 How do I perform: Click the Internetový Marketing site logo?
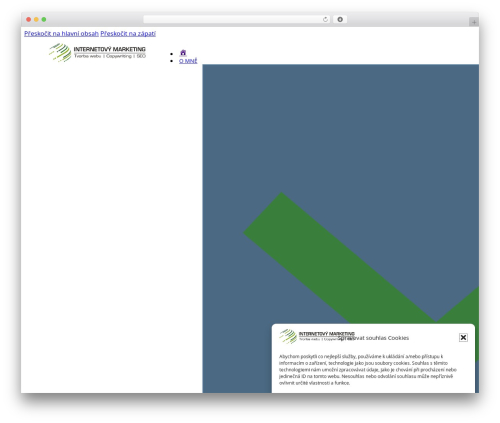pyautogui.click(x=97, y=53)
